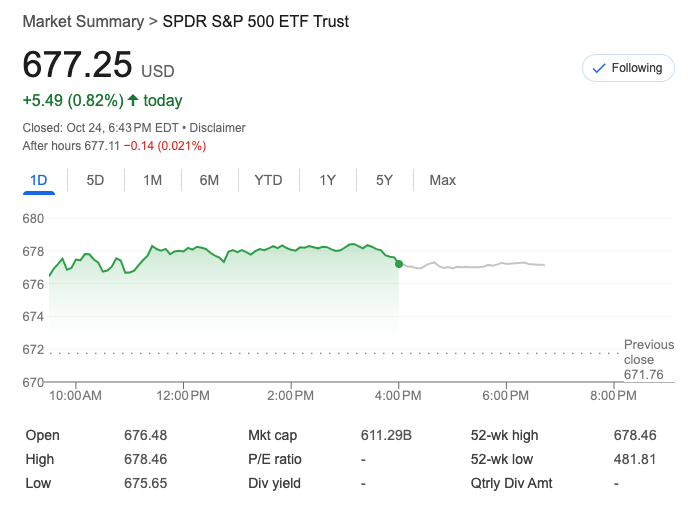
Task: Switch chart to 1Y range
Action: point(327,180)
